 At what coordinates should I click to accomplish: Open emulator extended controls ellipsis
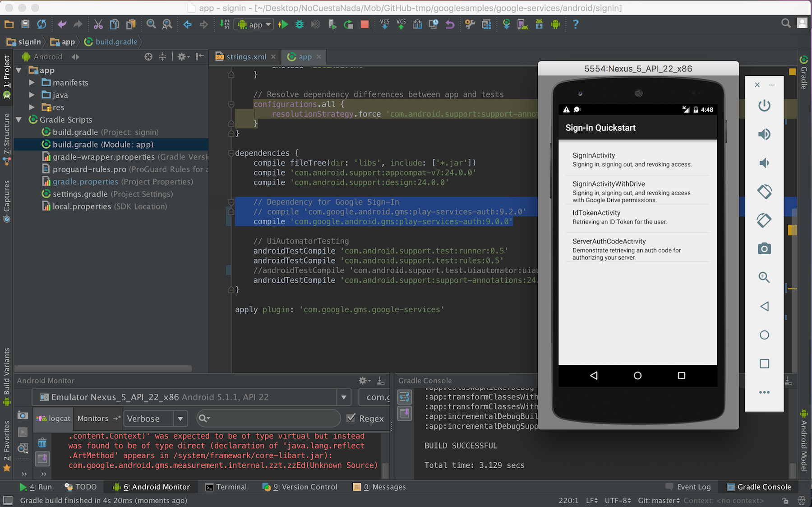tap(764, 392)
